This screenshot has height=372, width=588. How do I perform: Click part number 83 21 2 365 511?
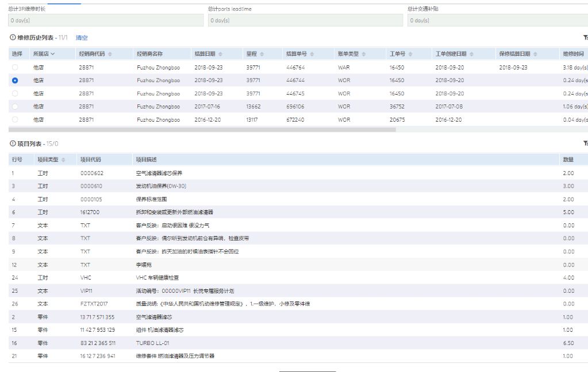coord(98,343)
